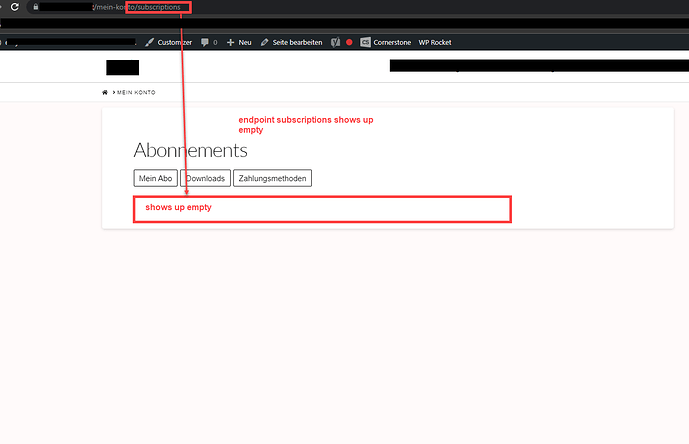Image resolution: width=689 pixels, height=444 pixels.
Task: Click Seite bearbeiten pencil item
Action: [292, 42]
